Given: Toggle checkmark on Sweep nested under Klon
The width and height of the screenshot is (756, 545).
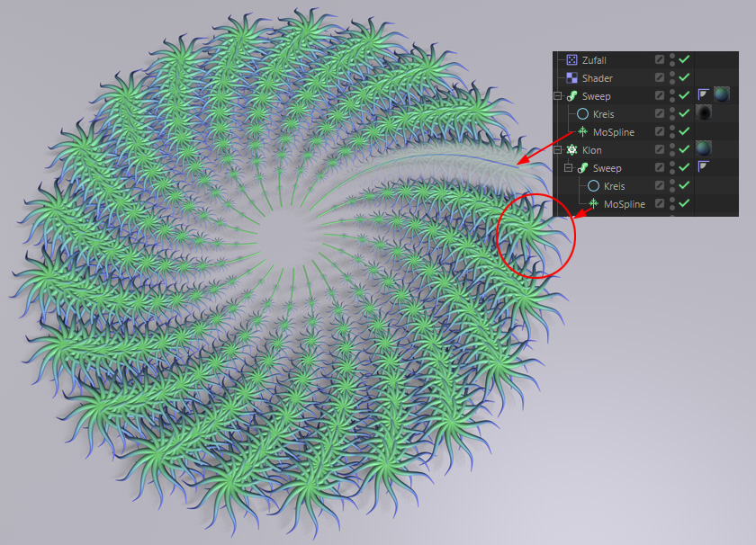Looking at the screenshot, I should [684, 167].
